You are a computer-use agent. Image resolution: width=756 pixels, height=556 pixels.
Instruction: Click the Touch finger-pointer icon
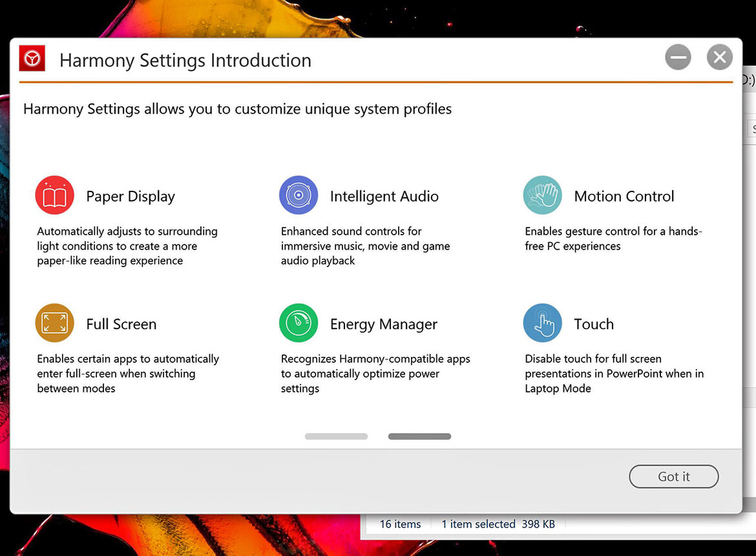tap(542, 323)
